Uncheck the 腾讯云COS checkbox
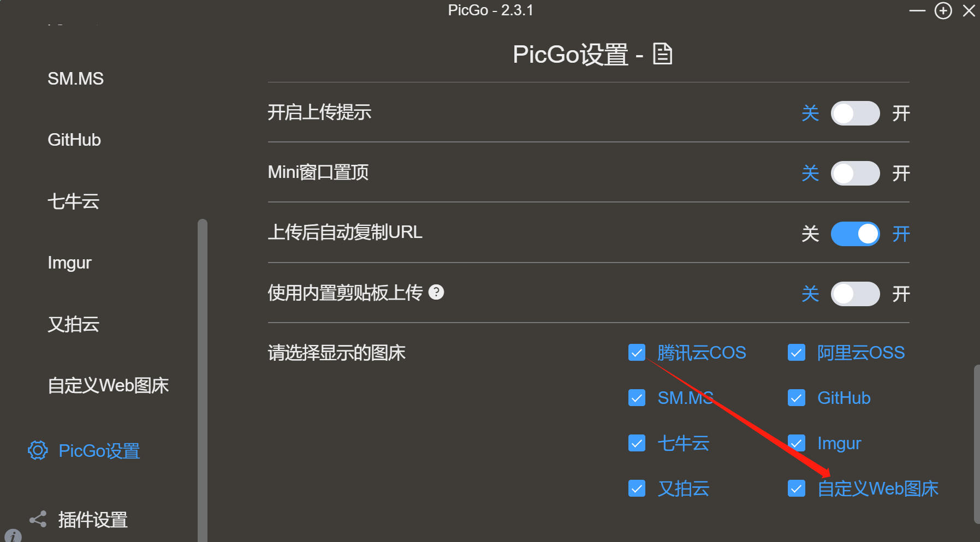This screenshot has width=980, height=542. click(x=637, y=353)
